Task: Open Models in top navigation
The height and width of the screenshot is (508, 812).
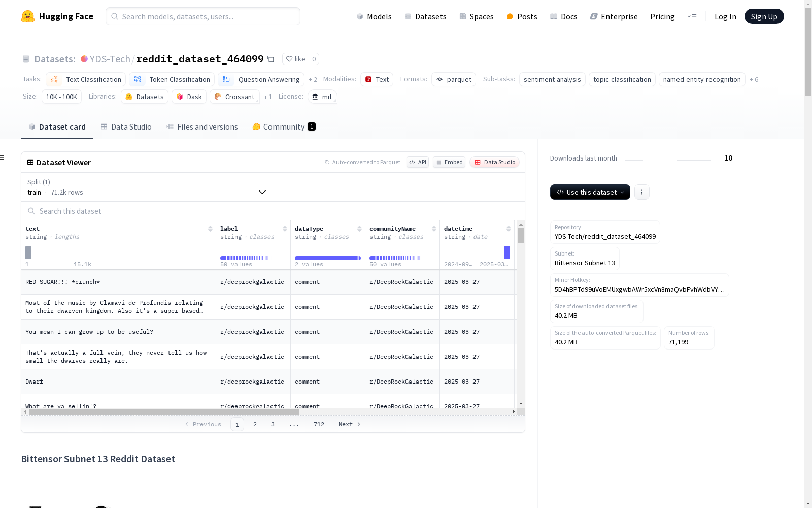Action: 374,16
